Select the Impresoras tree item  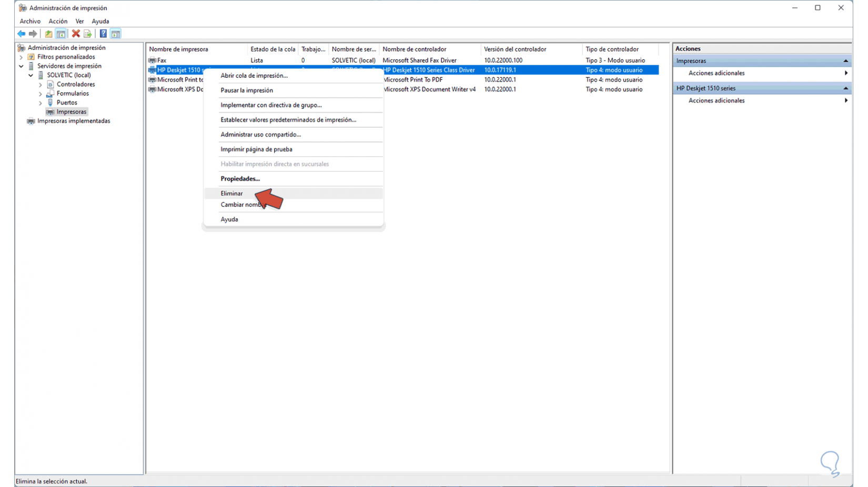[x=72, y=112]
